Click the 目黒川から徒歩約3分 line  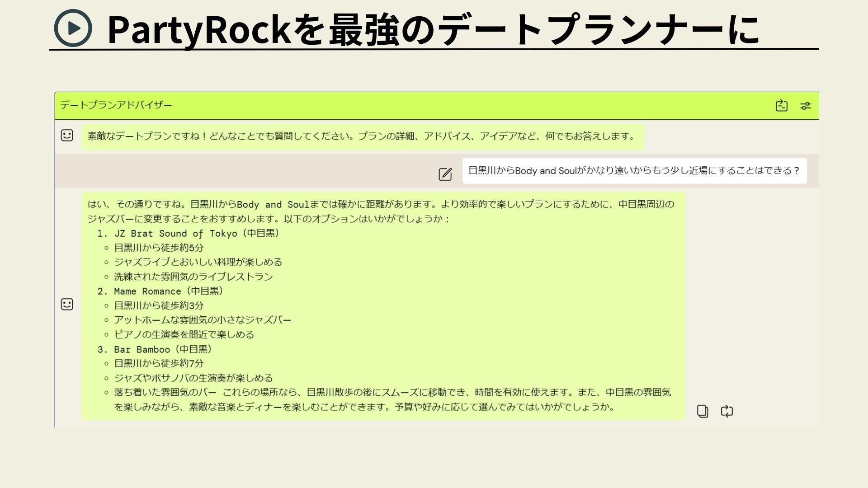(159, 305)
